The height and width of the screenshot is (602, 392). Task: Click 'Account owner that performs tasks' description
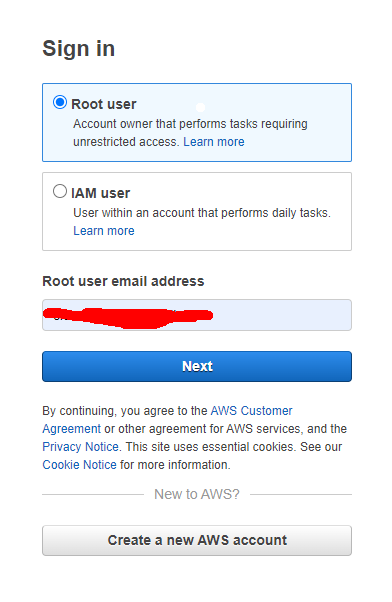pyautogui.click(x=190, y=132)
